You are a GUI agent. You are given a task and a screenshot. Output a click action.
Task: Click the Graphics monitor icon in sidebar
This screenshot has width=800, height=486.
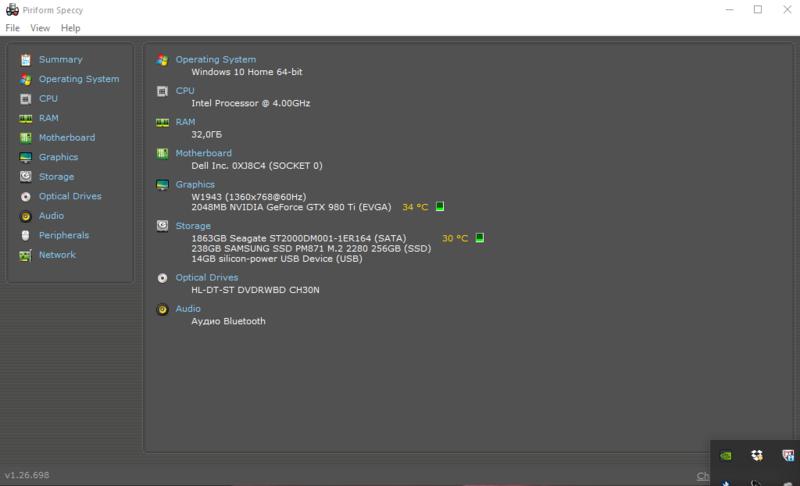point(26,158)
